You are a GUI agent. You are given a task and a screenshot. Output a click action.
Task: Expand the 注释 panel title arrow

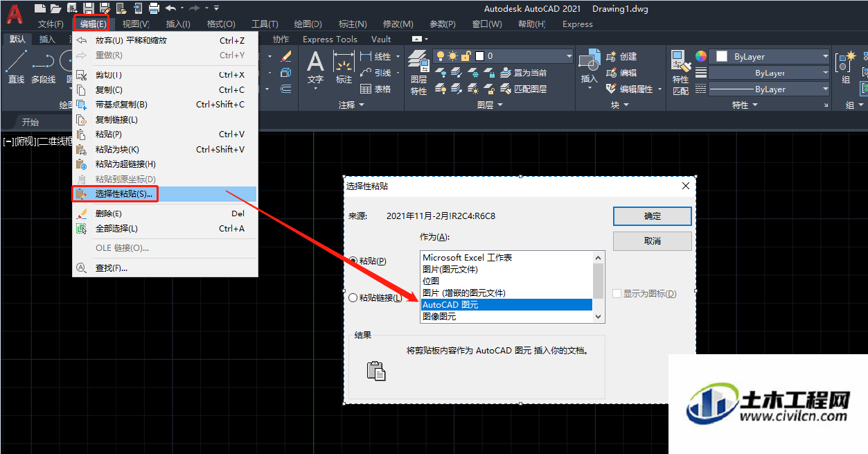pyautogui.click(x=362, y=105)
